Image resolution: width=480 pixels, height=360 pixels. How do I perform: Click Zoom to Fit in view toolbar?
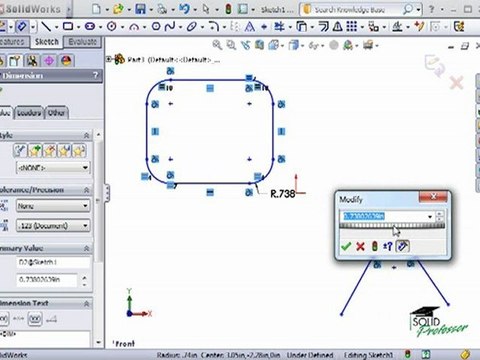point(217,45)
